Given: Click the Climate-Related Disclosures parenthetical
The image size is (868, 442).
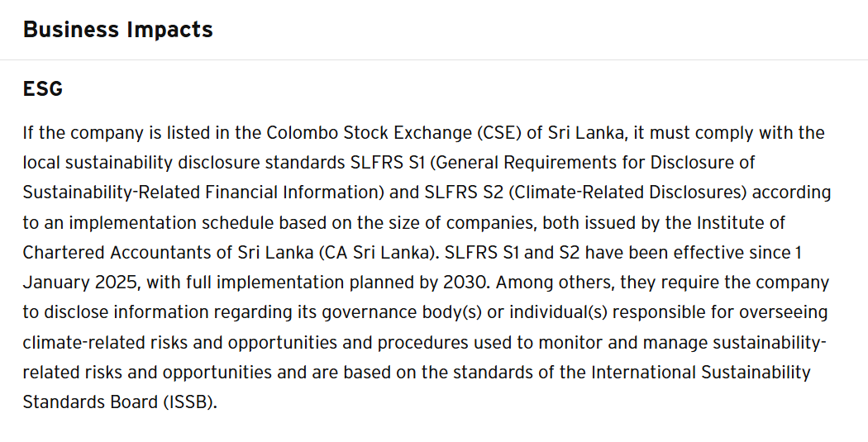Looking at the screenshot, I should 627,192.
